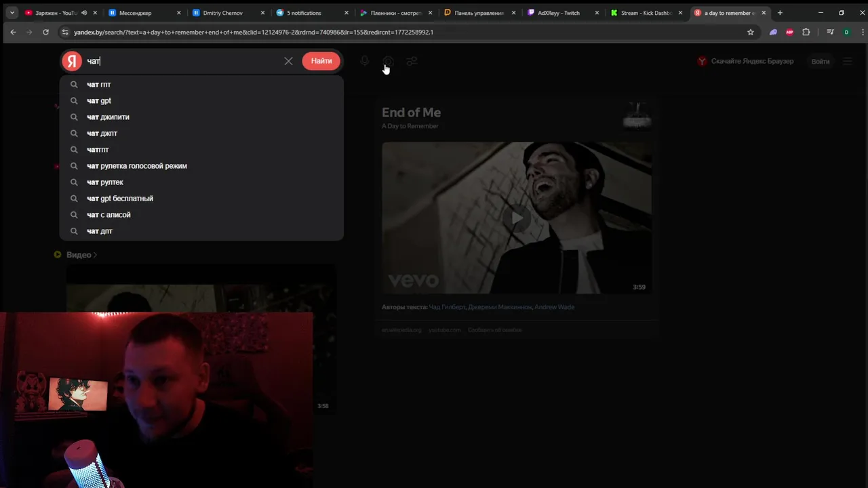Image resolution: width=868 pixels, height=488 pixels.
Task: Click the Yandex logo in search box
Action: point(72,61)
